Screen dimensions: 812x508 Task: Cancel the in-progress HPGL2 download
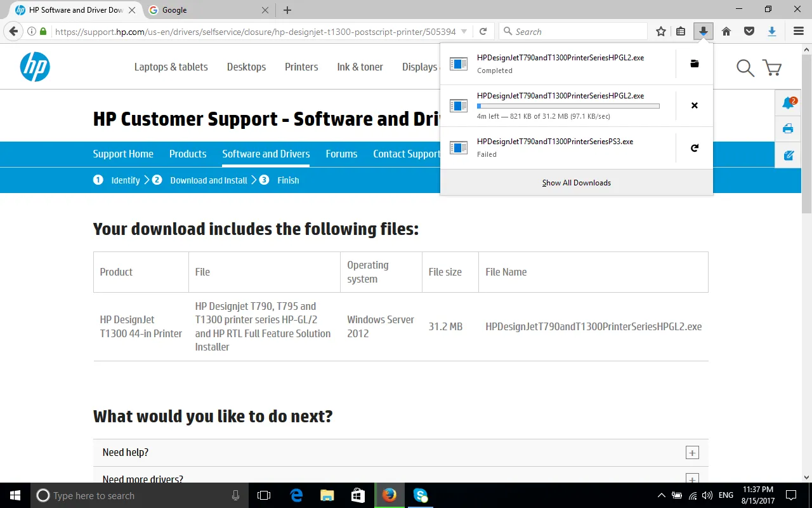pos(695,105)
